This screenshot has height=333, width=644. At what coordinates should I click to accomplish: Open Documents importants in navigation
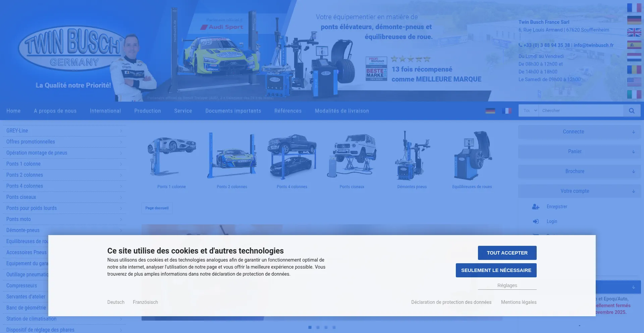233,111
